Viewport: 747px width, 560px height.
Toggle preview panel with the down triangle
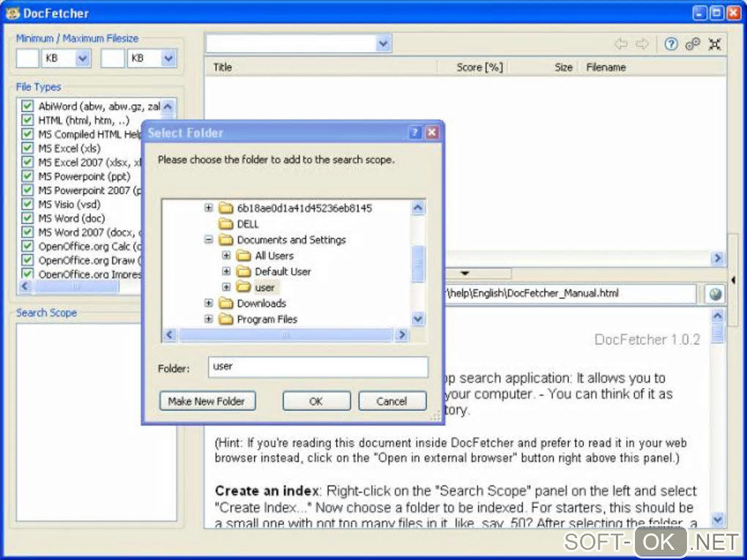tap(465, 273)
